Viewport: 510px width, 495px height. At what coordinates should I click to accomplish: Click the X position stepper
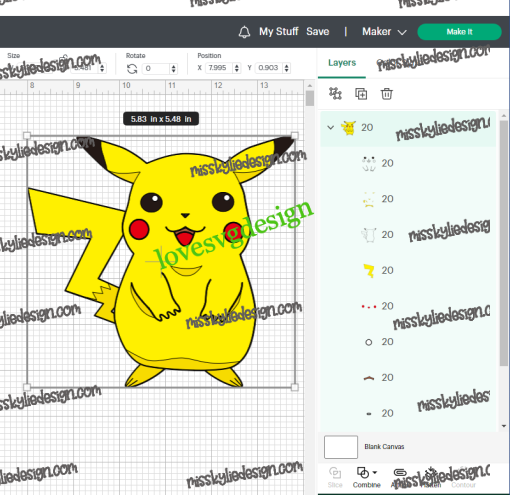[x=237, y=68]
